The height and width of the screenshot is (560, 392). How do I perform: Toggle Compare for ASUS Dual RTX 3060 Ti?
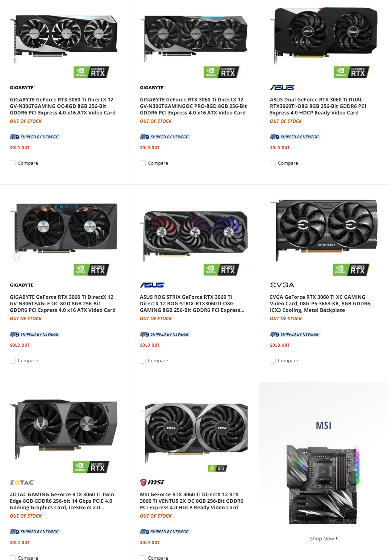(x=273, y=163)
